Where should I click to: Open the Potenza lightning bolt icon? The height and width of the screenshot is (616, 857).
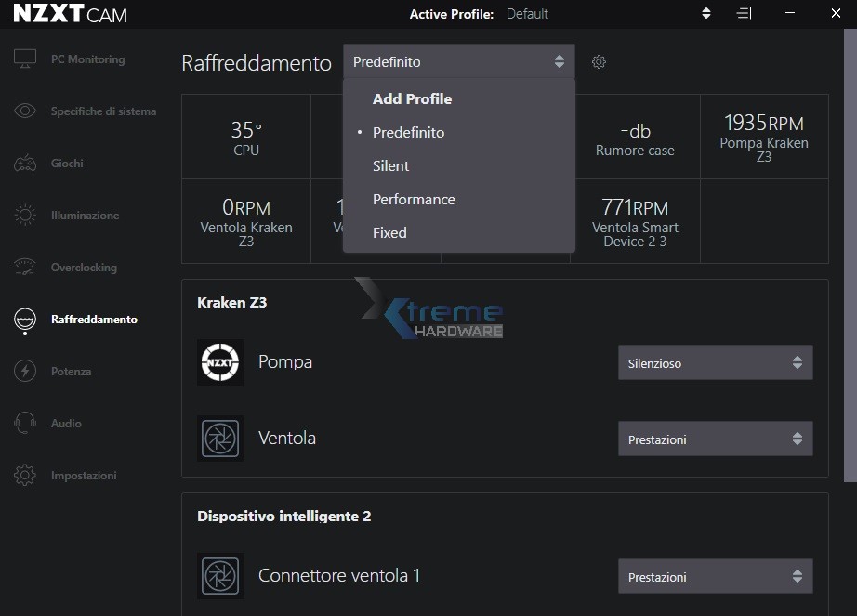coord(25,372)
